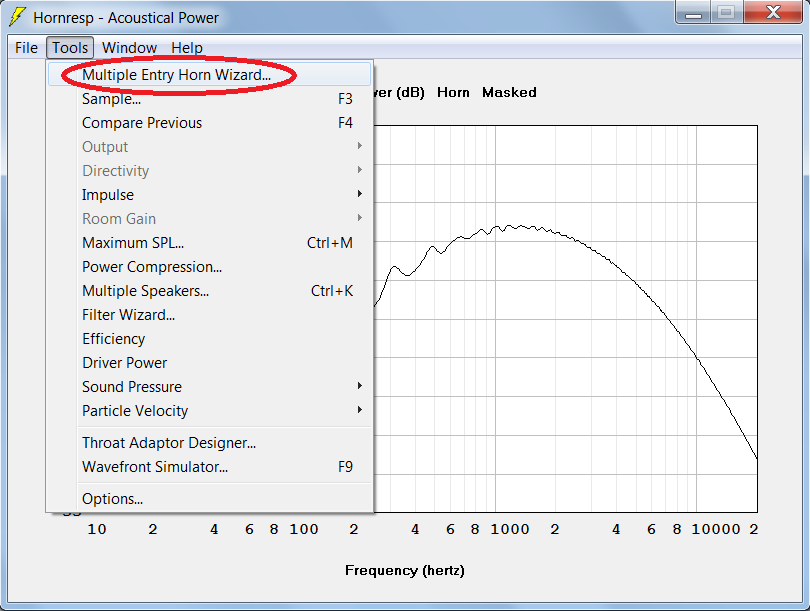Select Driver Power menu item

[x=209, y=363]
